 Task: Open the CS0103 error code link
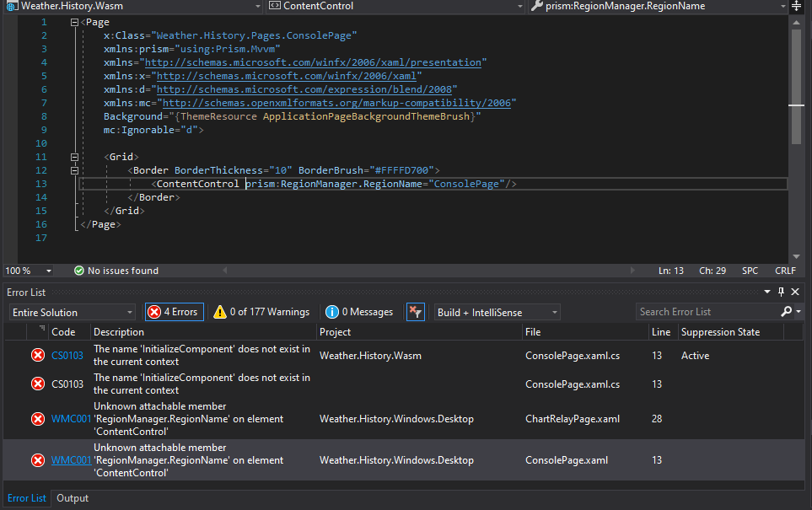(x=67, y=355)
